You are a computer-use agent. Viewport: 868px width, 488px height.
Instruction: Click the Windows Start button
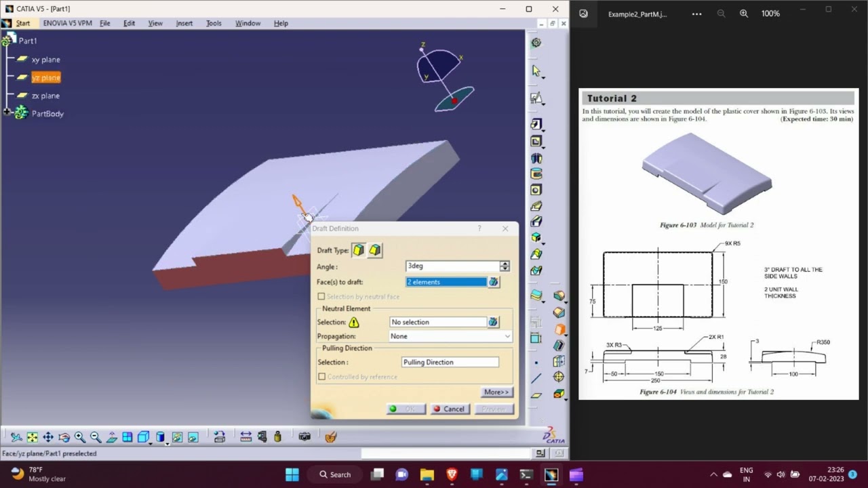click(292, 474)
